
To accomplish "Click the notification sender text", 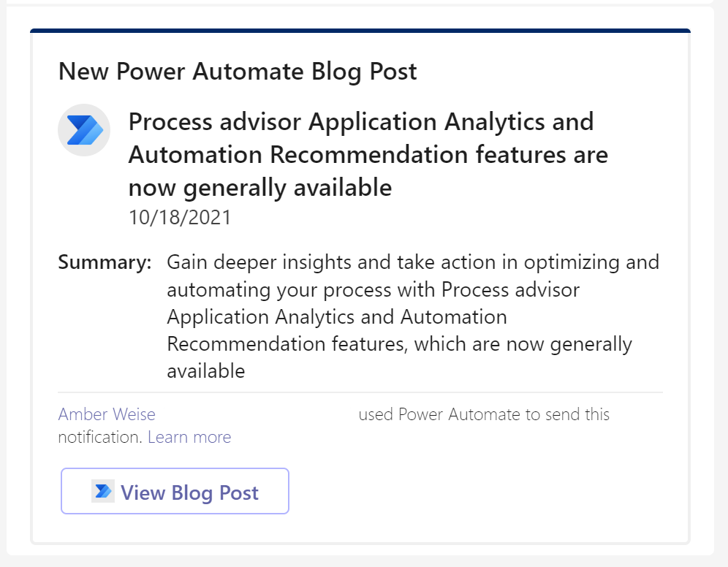I will 483,414.
